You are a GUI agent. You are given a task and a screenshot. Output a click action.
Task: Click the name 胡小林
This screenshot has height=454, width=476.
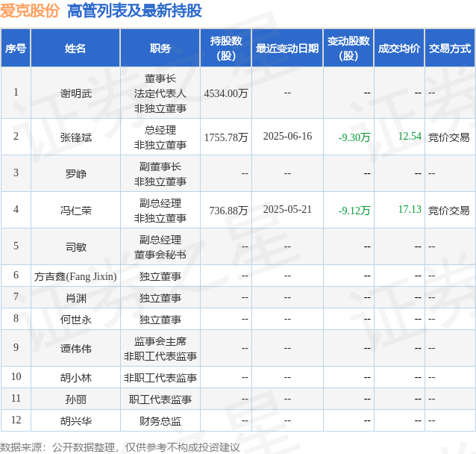[76, 378]
